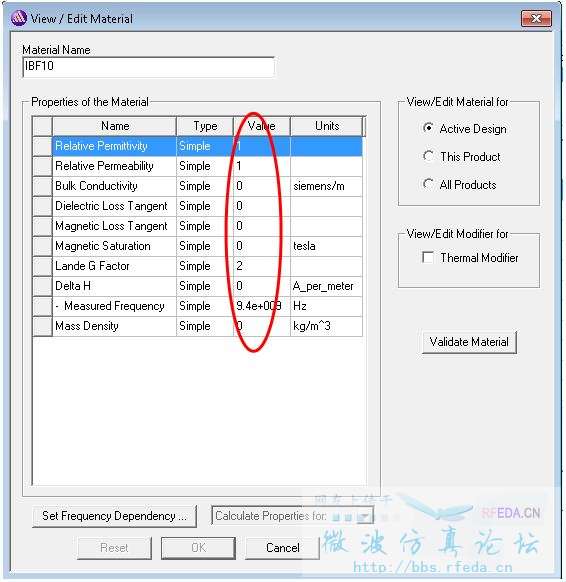
Task: Open the Calculate Properties for dropdown
Action: [292, 515]
